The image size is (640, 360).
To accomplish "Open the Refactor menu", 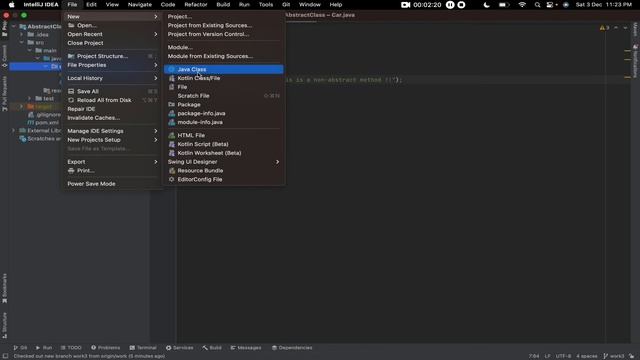I will coord(196,4).
